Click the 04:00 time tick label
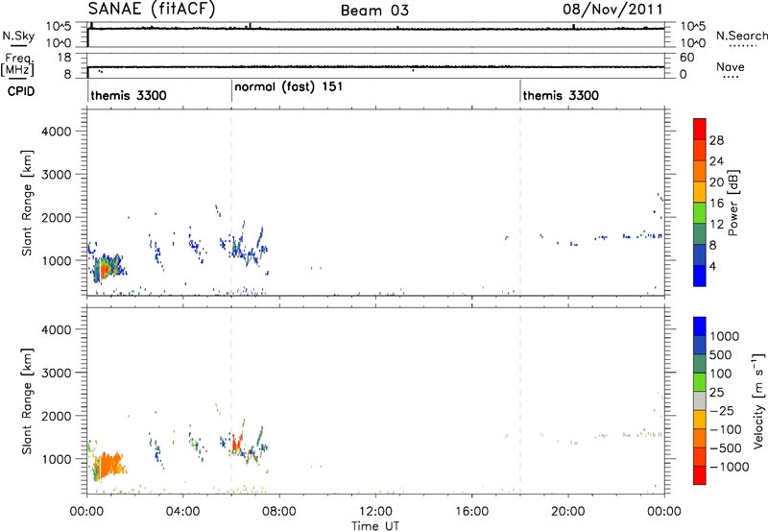Viewport: 768px width, 532px height. (x=183, y=512)
